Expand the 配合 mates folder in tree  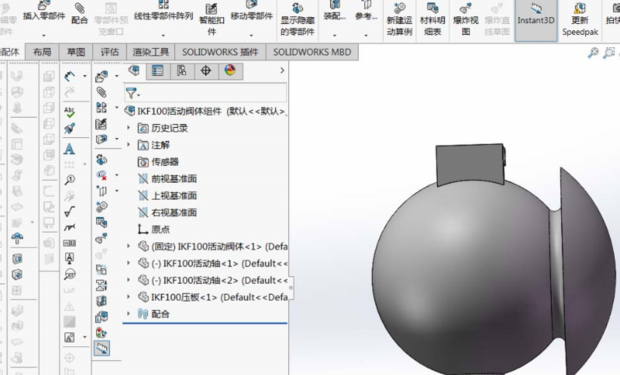(x=128, y=313)
